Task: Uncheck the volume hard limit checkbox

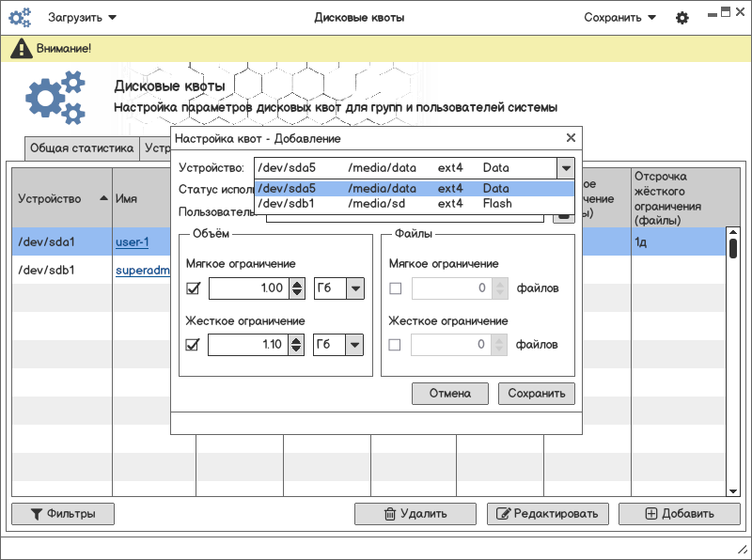Action: [x=194, y=345]
